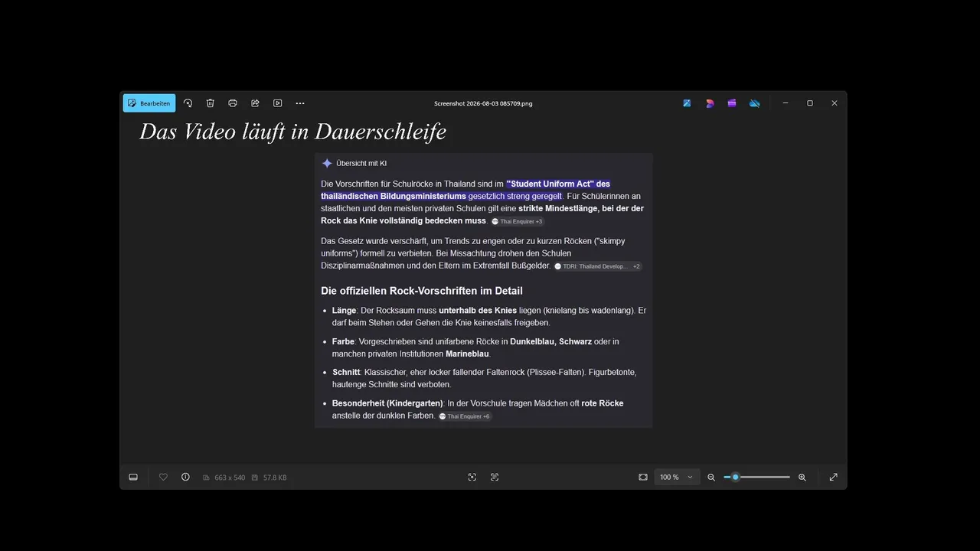Start the slideshow with the play icon
Screen dimensions: 980x551
(278, 103)
